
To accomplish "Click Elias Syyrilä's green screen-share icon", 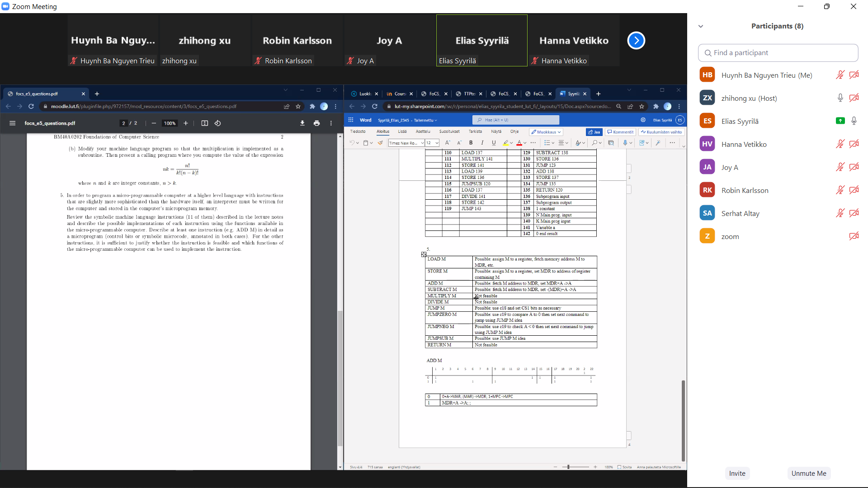I will pyautogui.click(x=840, y=121).
